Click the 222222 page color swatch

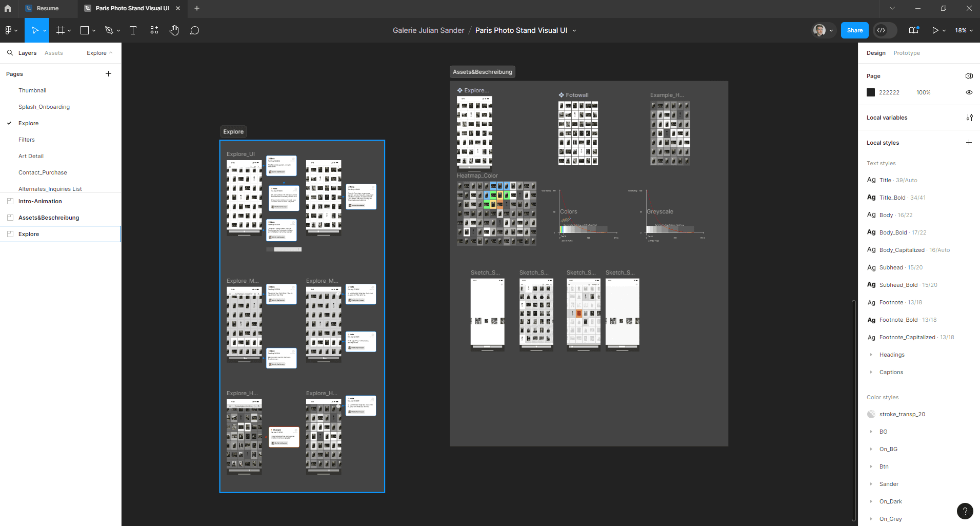point(871,92)
